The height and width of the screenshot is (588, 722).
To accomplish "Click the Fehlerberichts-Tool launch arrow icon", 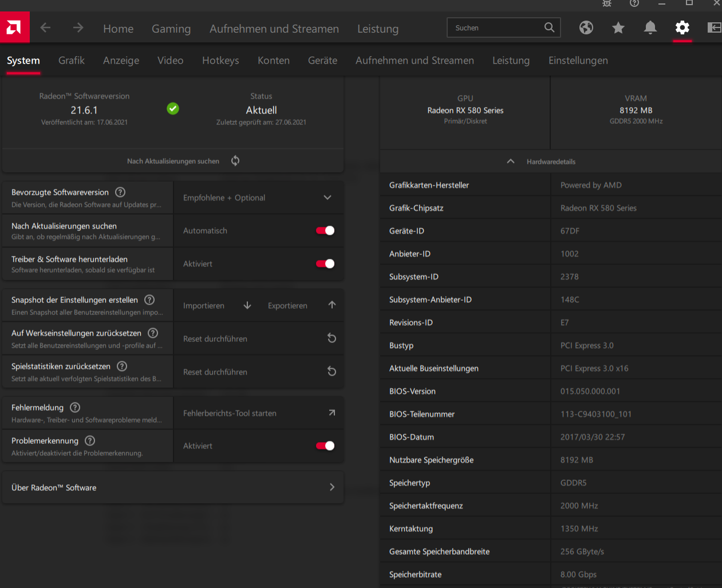I will pos(332,413).
